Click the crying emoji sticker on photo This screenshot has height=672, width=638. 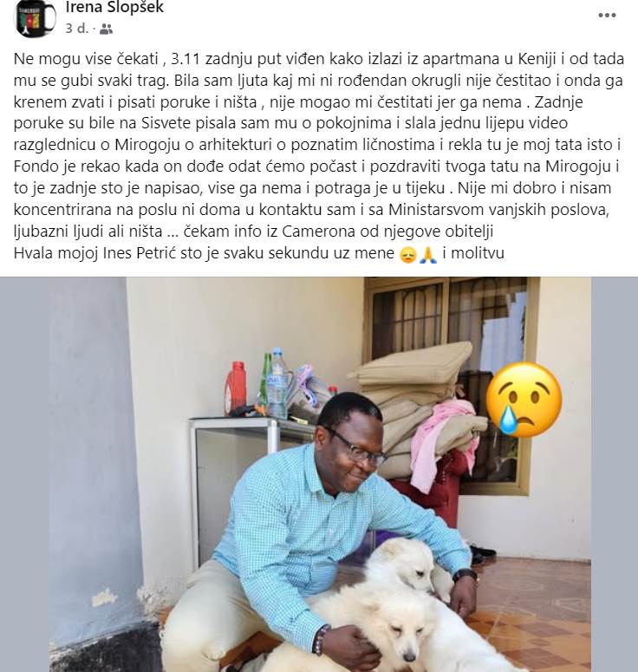(524, 400)
